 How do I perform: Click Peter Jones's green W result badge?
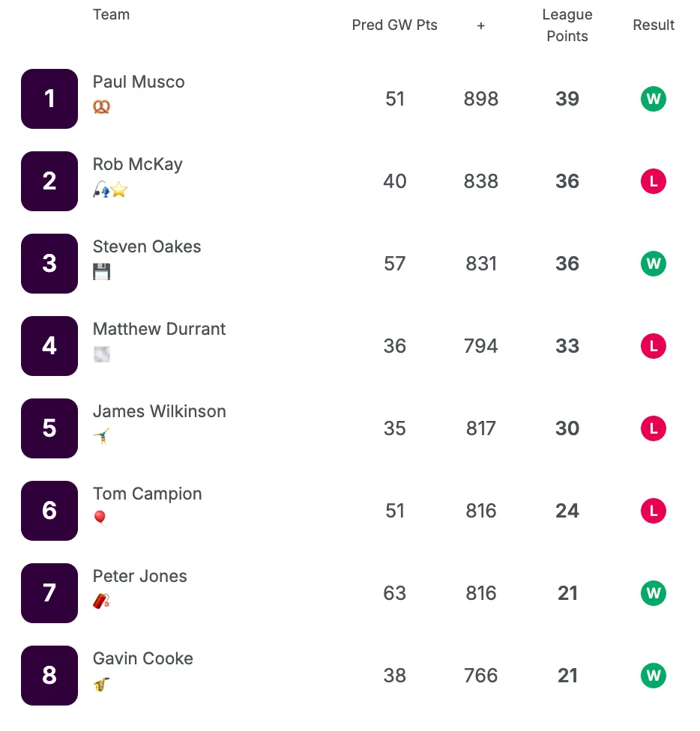[x=654, y=593]
